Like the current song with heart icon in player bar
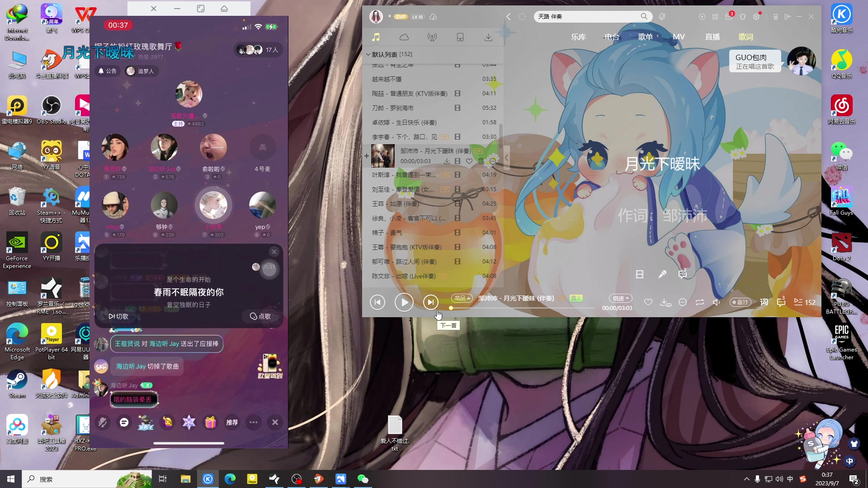This screenshot has width=868, height=488. [x=648, y=302]
